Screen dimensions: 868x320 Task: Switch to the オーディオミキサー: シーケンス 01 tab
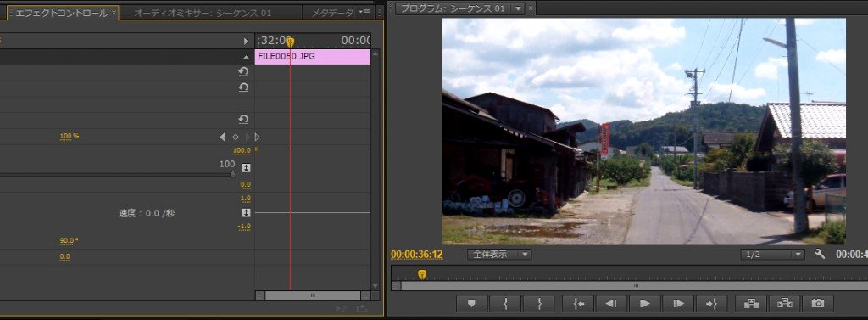coord(203,13)
